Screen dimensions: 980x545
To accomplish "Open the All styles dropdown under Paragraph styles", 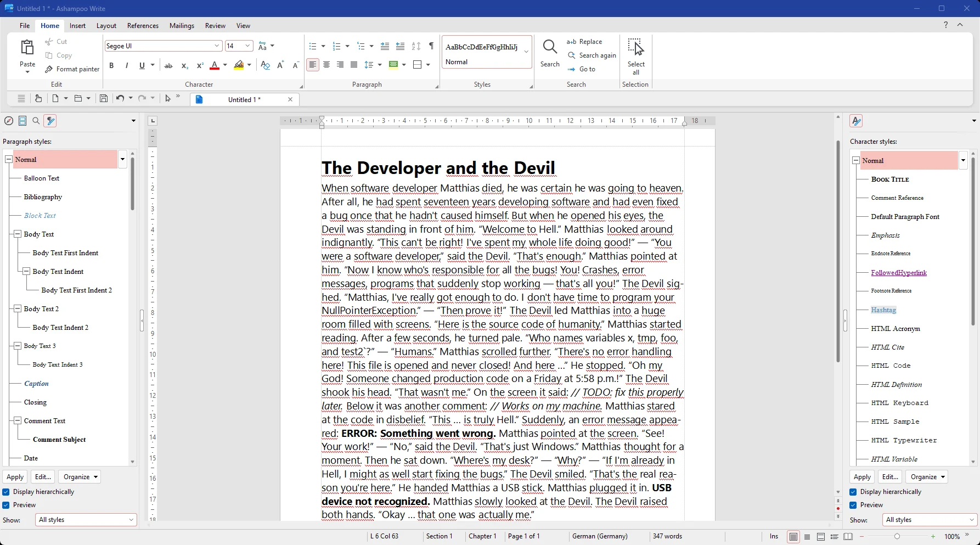I will [86, 520].
